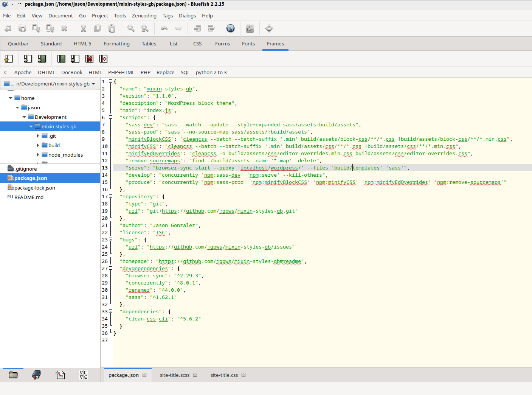This screenshot has height=395, width=532.
Task: Fold the dependencies block at line 33
Action: pos(110,311)
